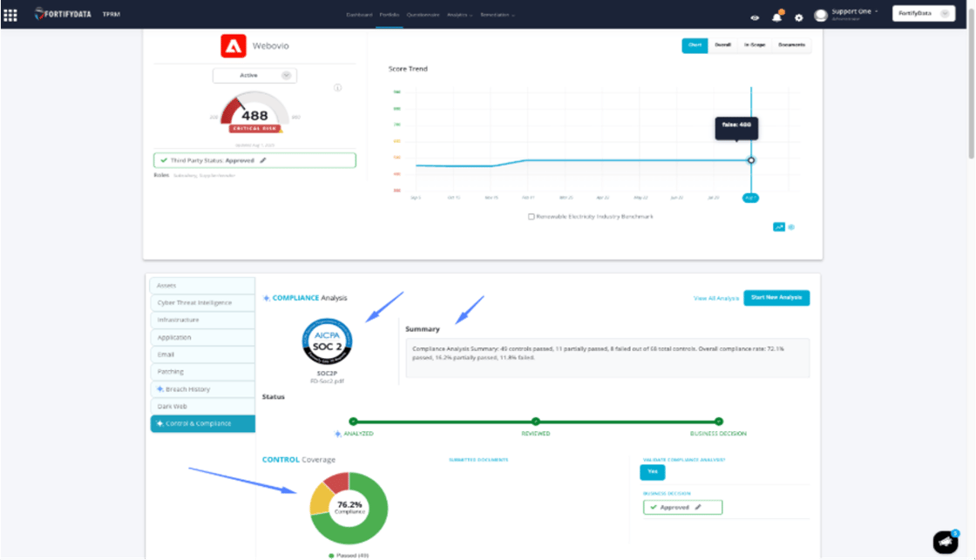This screenshot has height=560, width=976.
Task: Open settings via the gear icon
Action: (x=798, y=17)
